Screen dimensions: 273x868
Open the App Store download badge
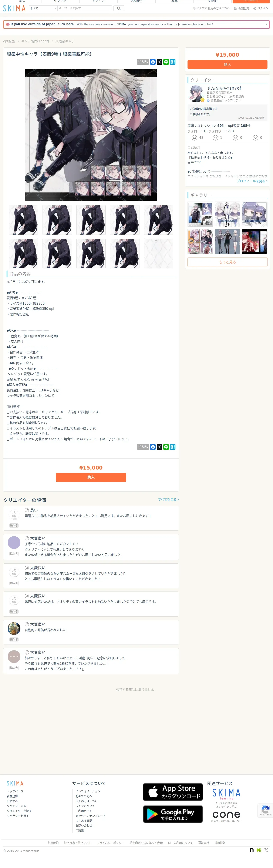pyautogui.click(x=173, y=792)
